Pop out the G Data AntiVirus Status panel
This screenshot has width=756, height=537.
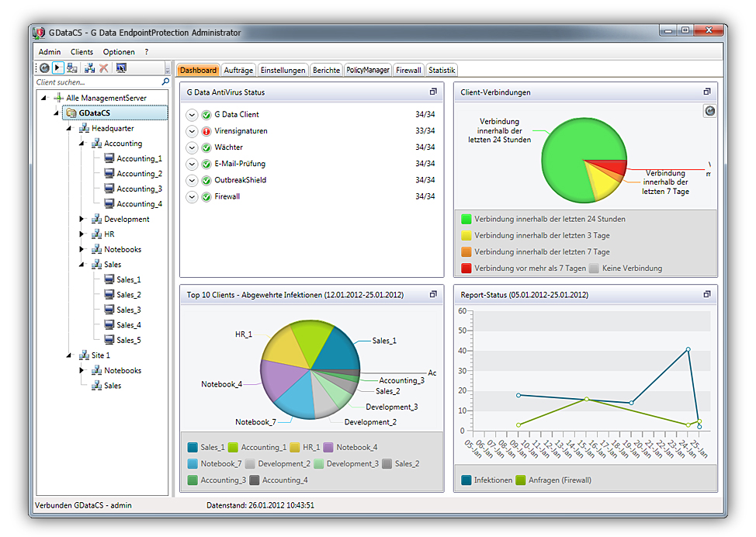coord(433,92)
